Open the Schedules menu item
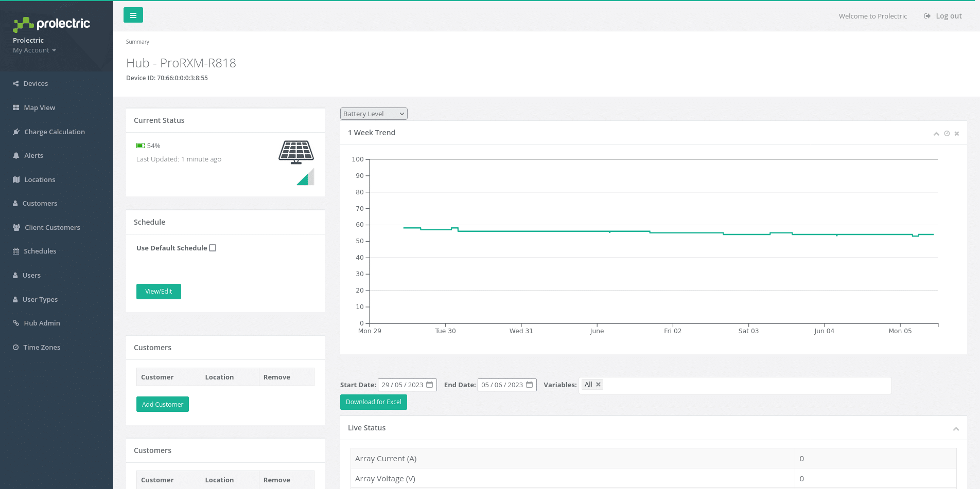 coord(40,251)
